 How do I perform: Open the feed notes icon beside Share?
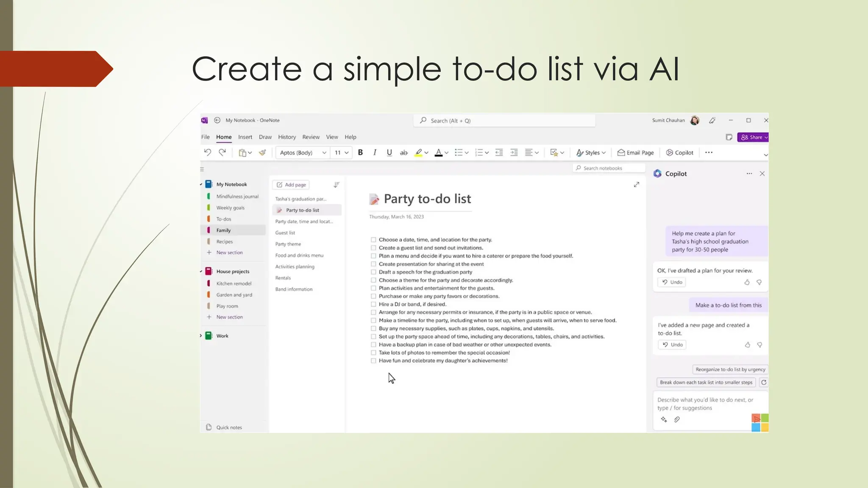coord(729,137)
